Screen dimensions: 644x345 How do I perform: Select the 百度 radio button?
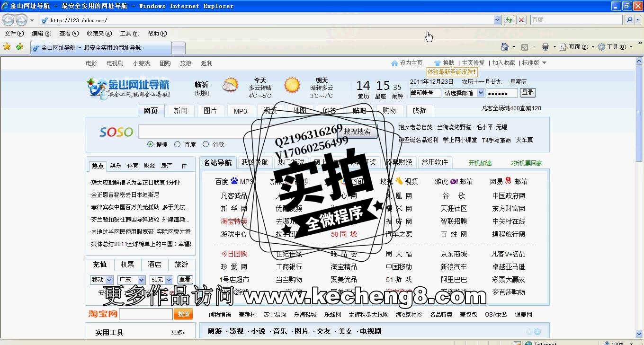click(178, 144)
